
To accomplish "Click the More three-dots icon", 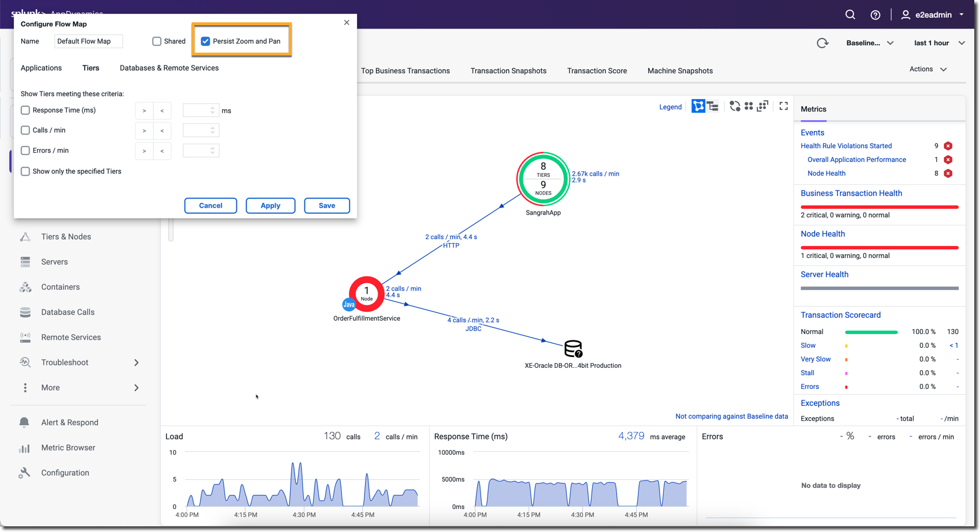I will (25, 388).
